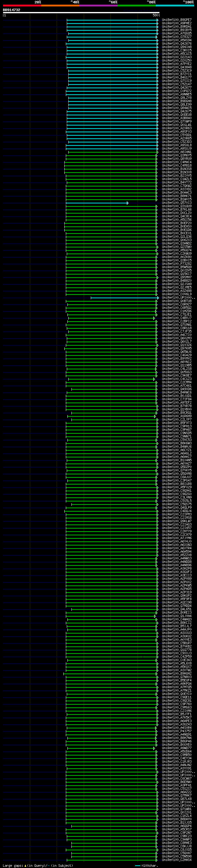Select hit UniRef100_Q570I3
The height and width of the screenshot is (868, 197).
176,203
